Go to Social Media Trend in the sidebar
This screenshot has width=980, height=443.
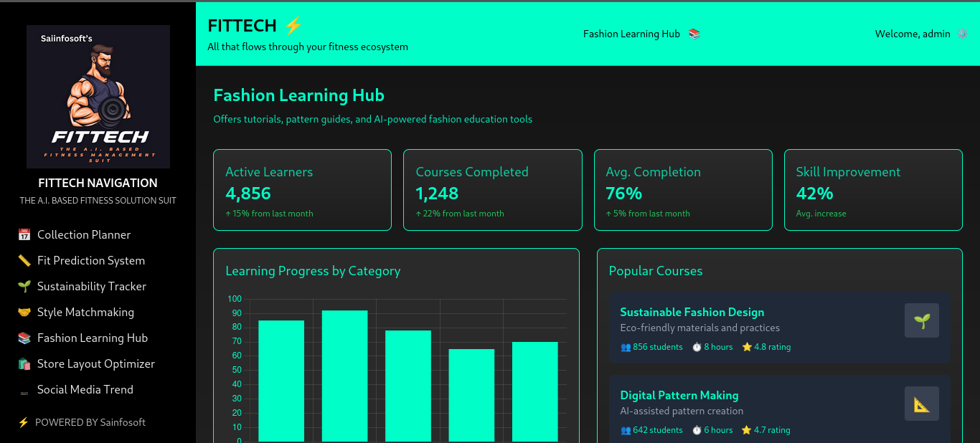[x=85, y=390]
